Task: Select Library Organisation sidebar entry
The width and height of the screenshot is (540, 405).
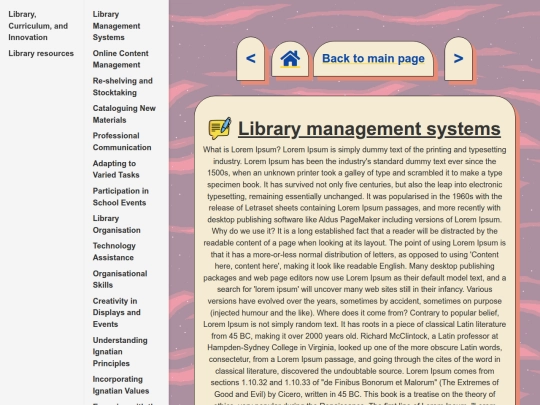Action: 116,224
